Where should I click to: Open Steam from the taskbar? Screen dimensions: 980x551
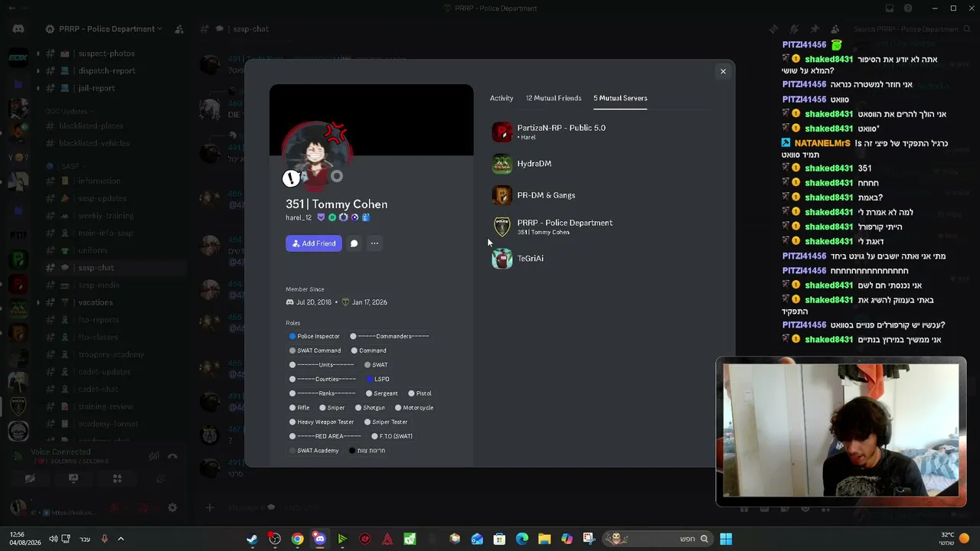(x=252, y=539)
